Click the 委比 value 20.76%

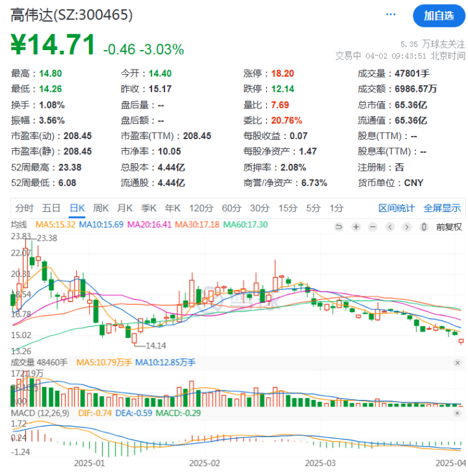[x=286, y=120]
